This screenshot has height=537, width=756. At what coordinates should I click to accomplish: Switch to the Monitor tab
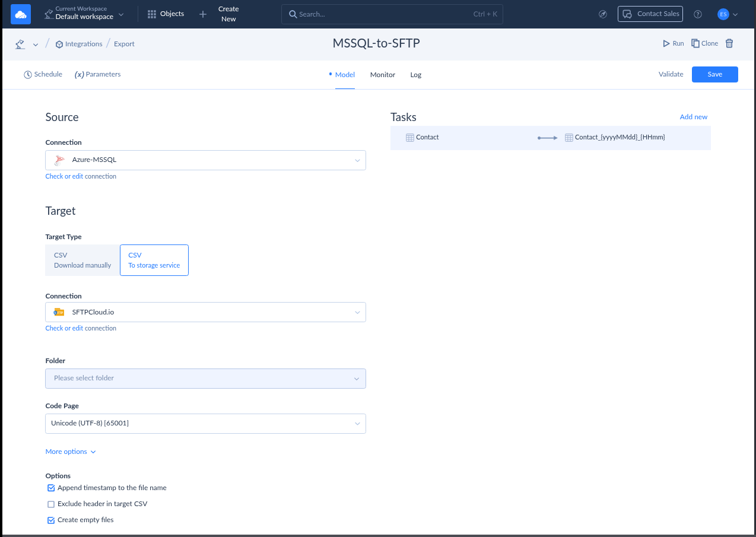(x=382, y=74)
